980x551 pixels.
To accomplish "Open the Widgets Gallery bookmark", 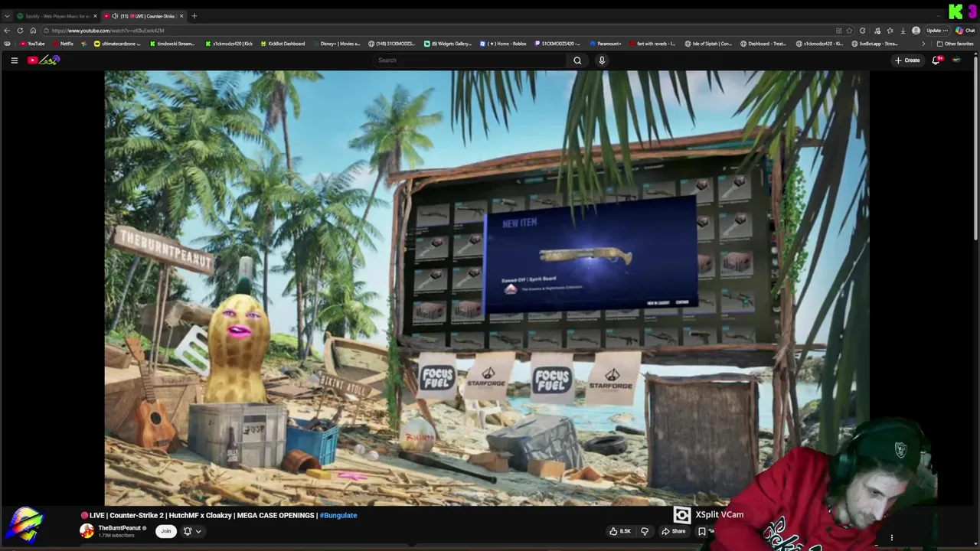I will coord(448,44).
